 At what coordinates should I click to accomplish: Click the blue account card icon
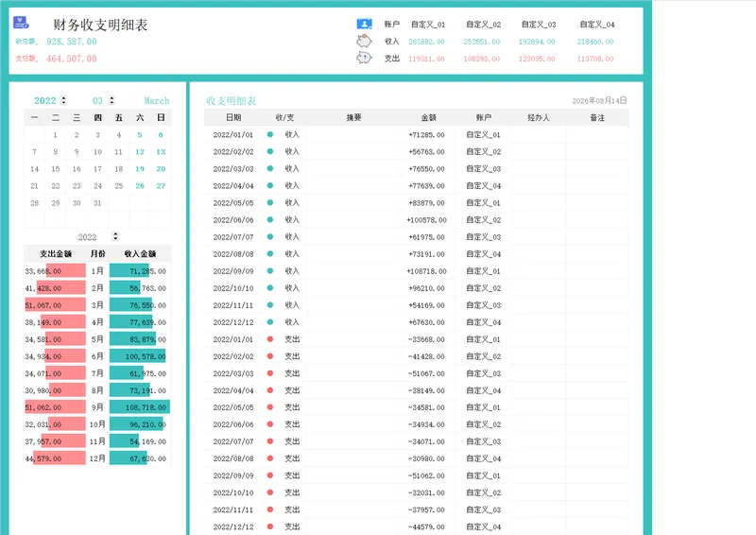coord(364,24)
